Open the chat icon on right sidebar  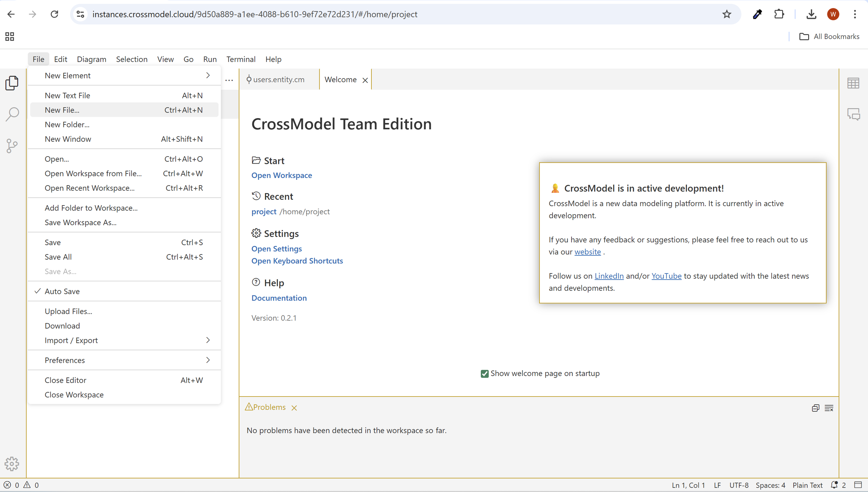(853, 114)
